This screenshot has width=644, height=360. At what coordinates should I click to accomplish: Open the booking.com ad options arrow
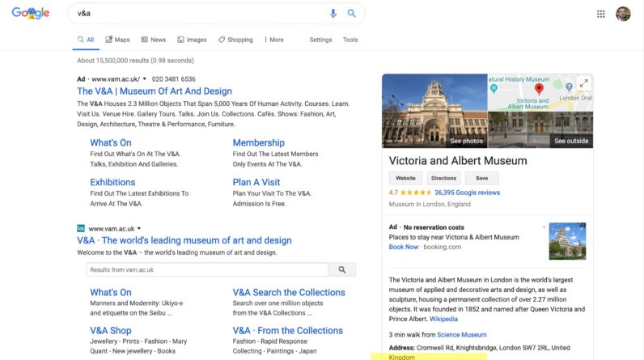pyautogui.click(x=544, y=227)
